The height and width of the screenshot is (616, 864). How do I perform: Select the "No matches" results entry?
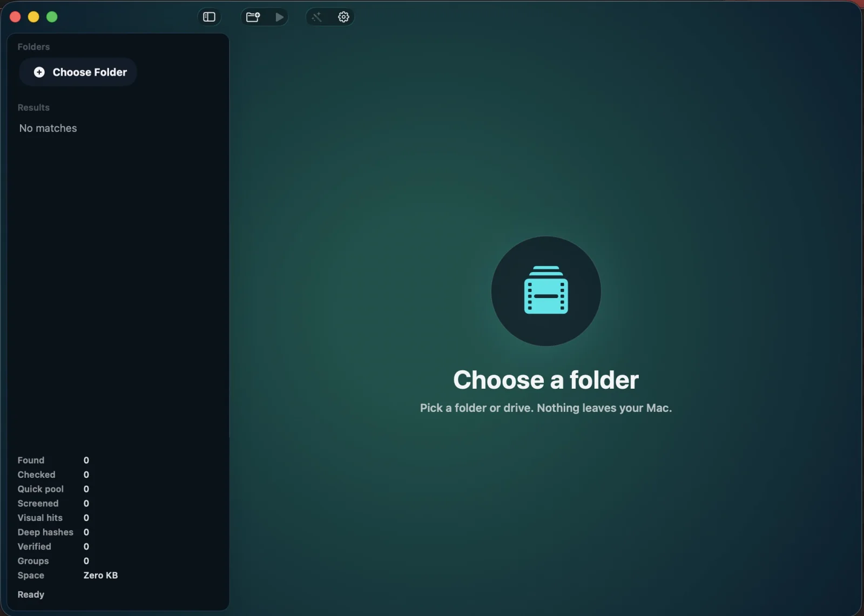click(48, 128)
